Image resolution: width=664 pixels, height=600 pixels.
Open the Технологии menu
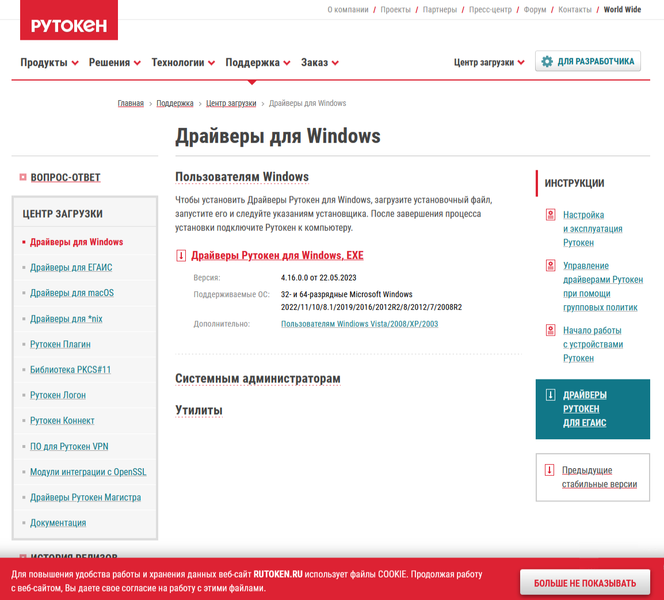pos(183,62)
